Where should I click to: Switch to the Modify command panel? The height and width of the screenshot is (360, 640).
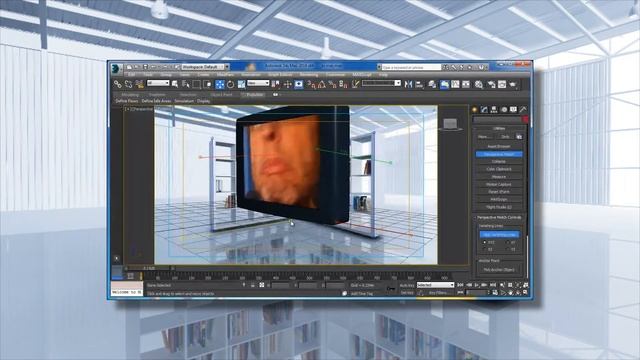click(484, 109)
